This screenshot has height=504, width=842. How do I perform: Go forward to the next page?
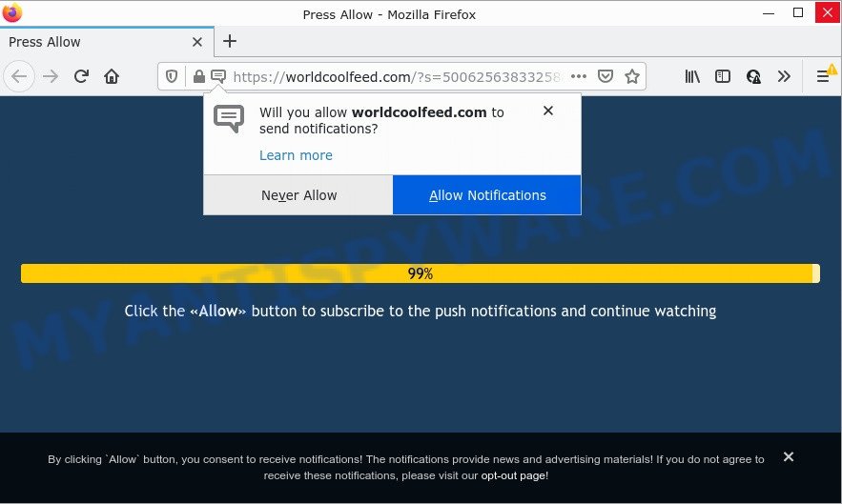51,77
